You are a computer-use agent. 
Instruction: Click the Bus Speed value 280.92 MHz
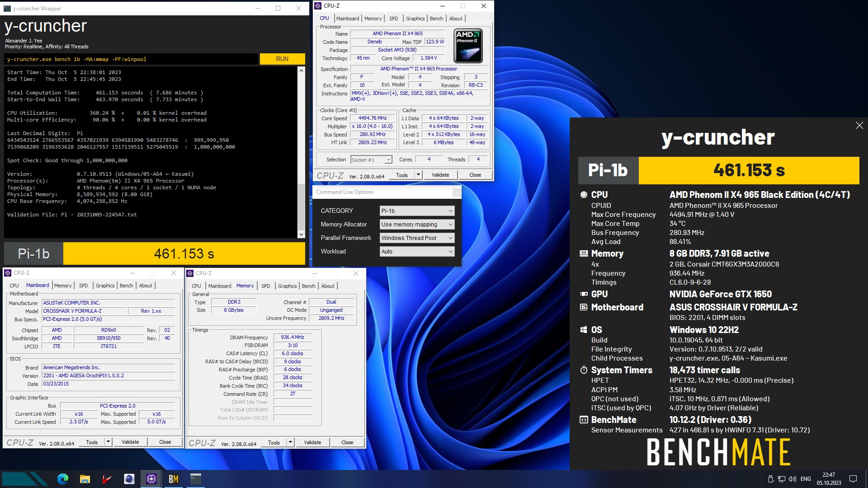373,135
